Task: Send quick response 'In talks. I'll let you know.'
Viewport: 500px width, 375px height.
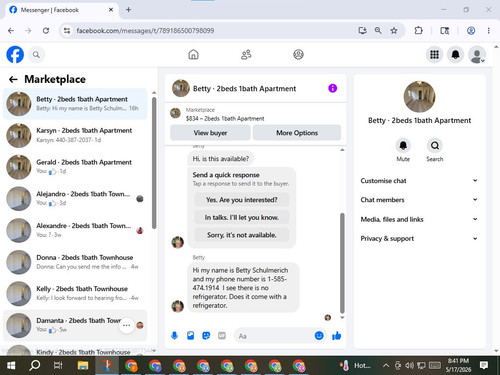Action: point(242,217)
